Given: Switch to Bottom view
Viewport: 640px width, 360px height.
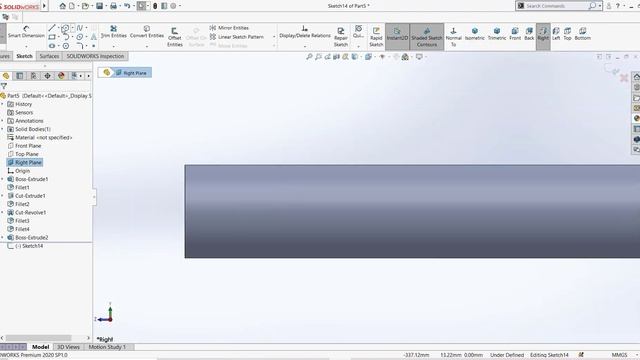Looking at the screenshot, I should (x=582, y=34).
